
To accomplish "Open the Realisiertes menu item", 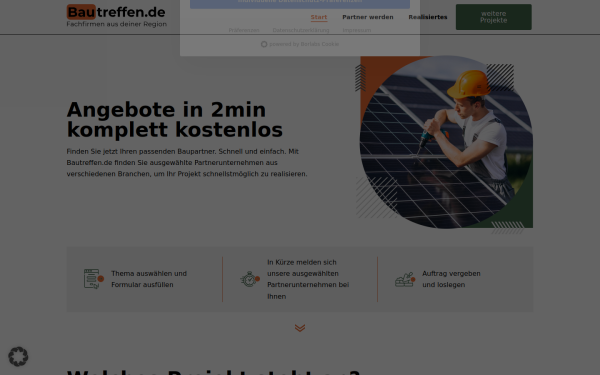I will [428, 17].
